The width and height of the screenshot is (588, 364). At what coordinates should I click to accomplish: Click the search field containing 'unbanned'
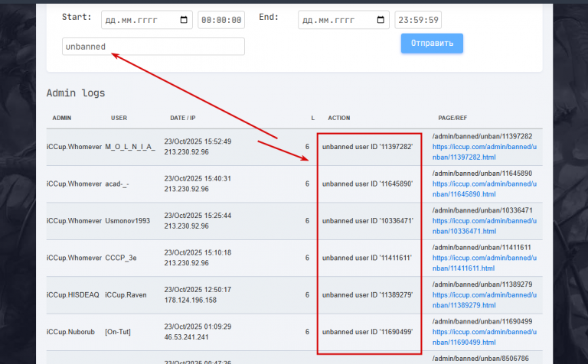pos(153,47)
